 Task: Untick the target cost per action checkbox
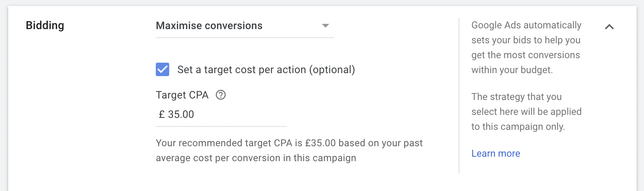(162, 69)
